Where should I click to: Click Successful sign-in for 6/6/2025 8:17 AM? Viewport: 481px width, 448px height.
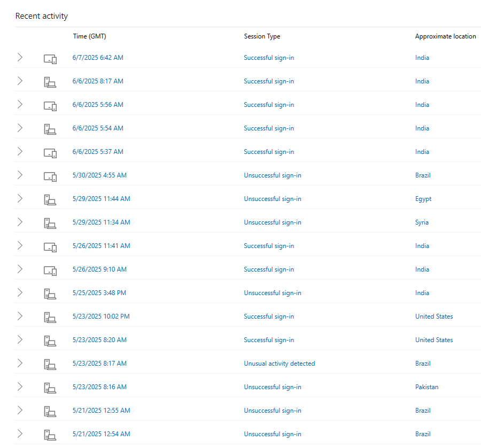coord(269,81)
